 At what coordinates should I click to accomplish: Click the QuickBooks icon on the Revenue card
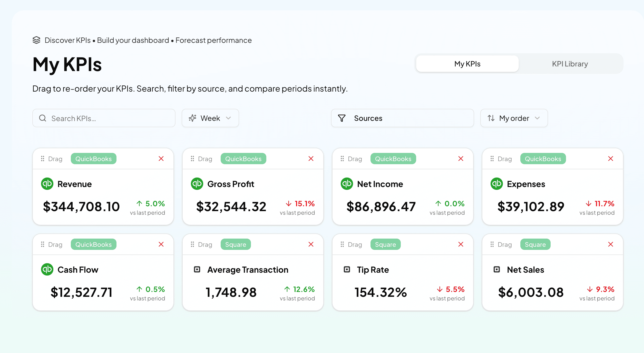click(47, 184)
